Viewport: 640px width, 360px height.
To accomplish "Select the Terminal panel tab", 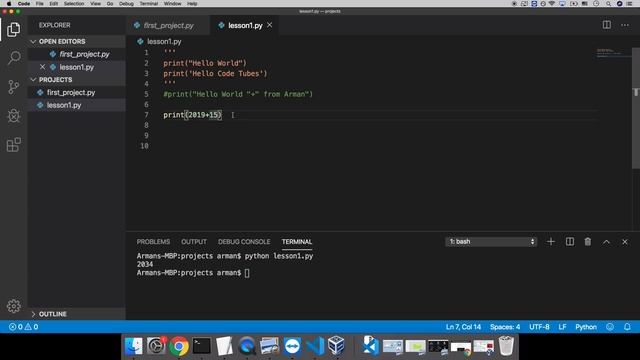I will (x=297, y=242).
